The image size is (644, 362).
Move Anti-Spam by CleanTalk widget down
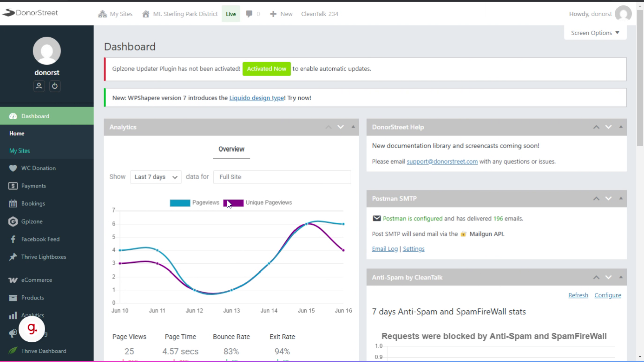(x=608, y=277)
